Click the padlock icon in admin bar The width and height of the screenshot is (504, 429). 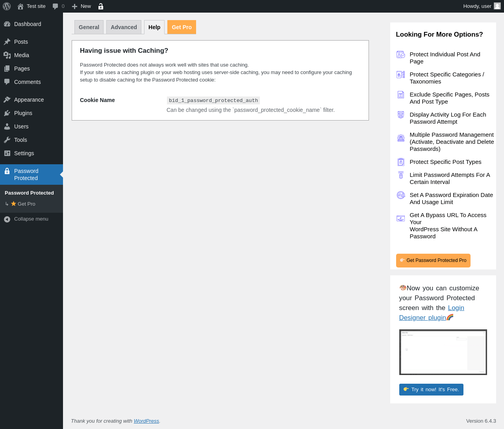coord(101,6)
